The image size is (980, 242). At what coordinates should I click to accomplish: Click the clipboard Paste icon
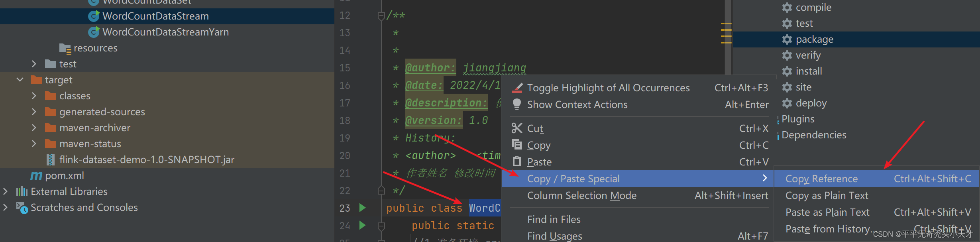(x=517, y=161)
